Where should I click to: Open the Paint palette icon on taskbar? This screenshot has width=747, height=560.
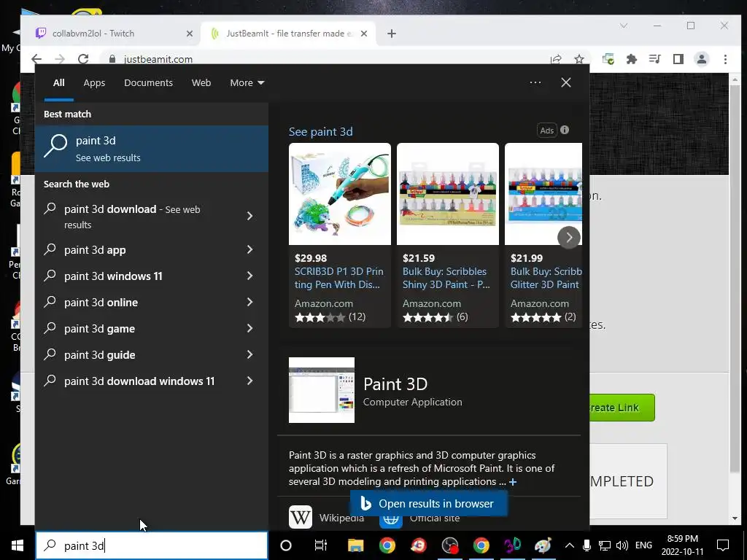click(543, 545)
